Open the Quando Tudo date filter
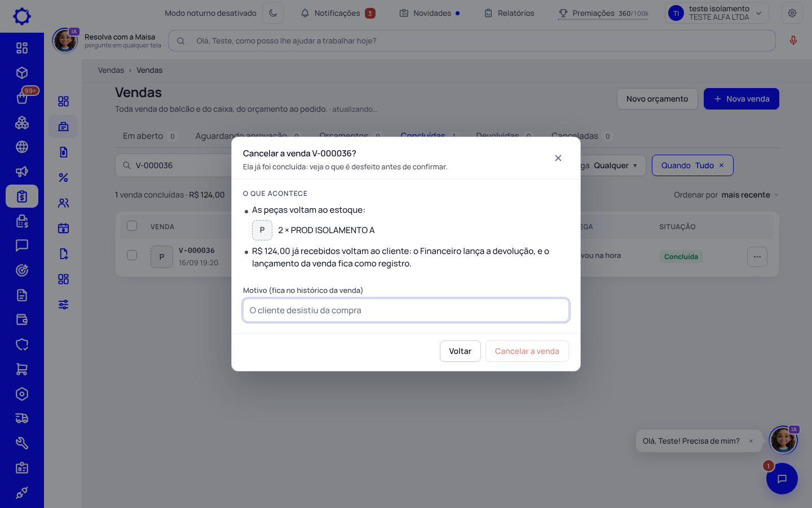The width and height of the screenshot is (812, 508). (x=692, y=165)
